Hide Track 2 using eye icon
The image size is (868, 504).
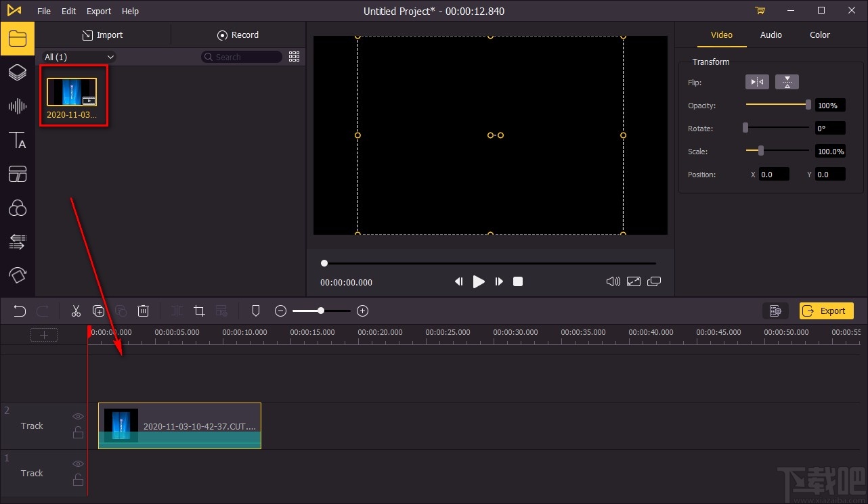(x=79, y=417)
